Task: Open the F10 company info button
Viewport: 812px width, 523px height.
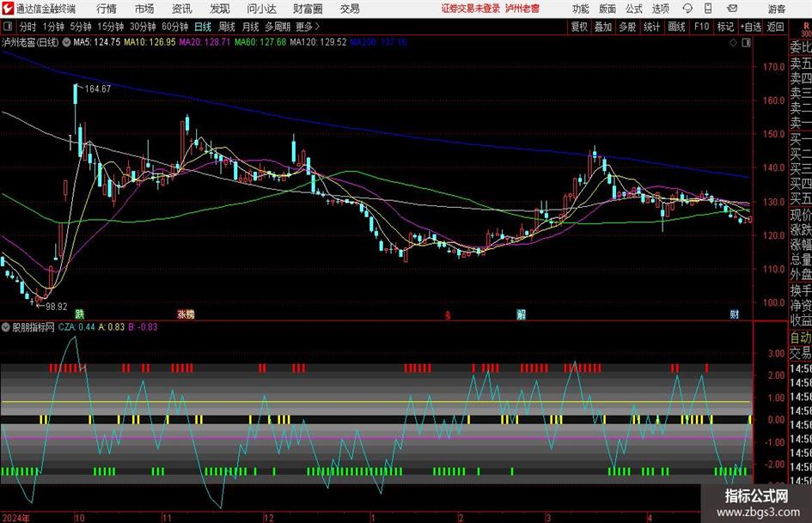Action: [x=702, y=27]
